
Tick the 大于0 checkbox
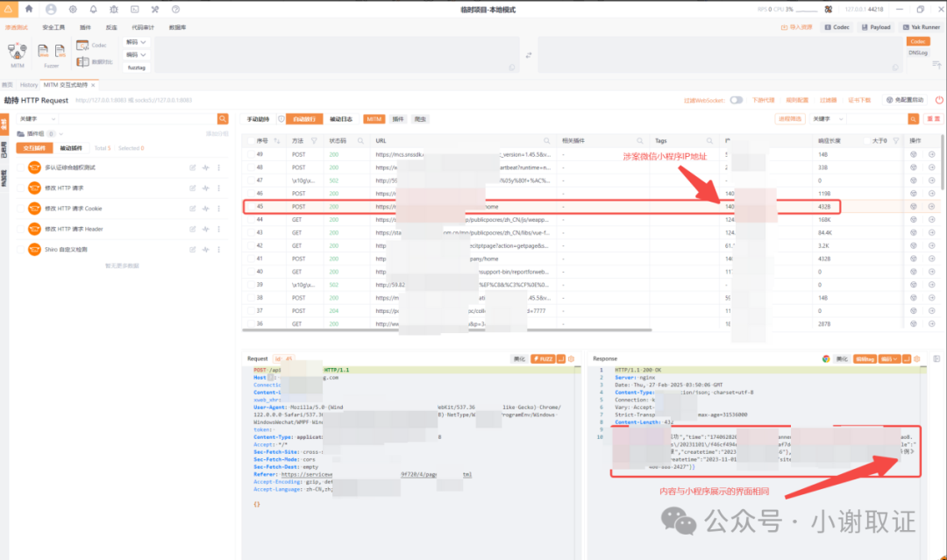click(x=867, y=140)
